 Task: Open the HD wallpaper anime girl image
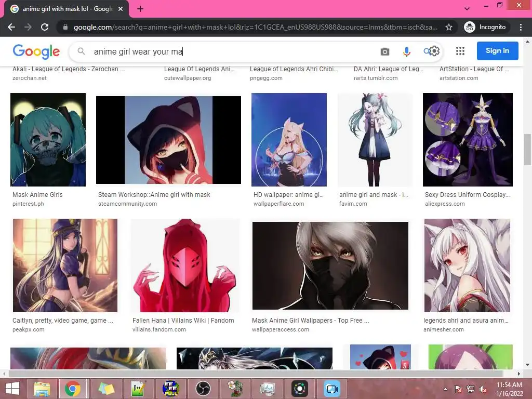click(289, 139)
